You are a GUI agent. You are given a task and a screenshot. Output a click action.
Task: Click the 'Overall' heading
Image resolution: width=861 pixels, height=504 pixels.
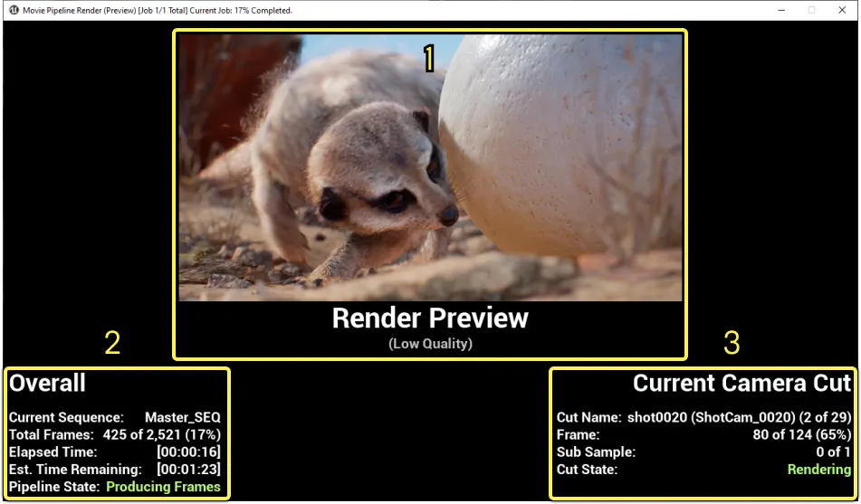pyautogui.click(x=47, y=383)
